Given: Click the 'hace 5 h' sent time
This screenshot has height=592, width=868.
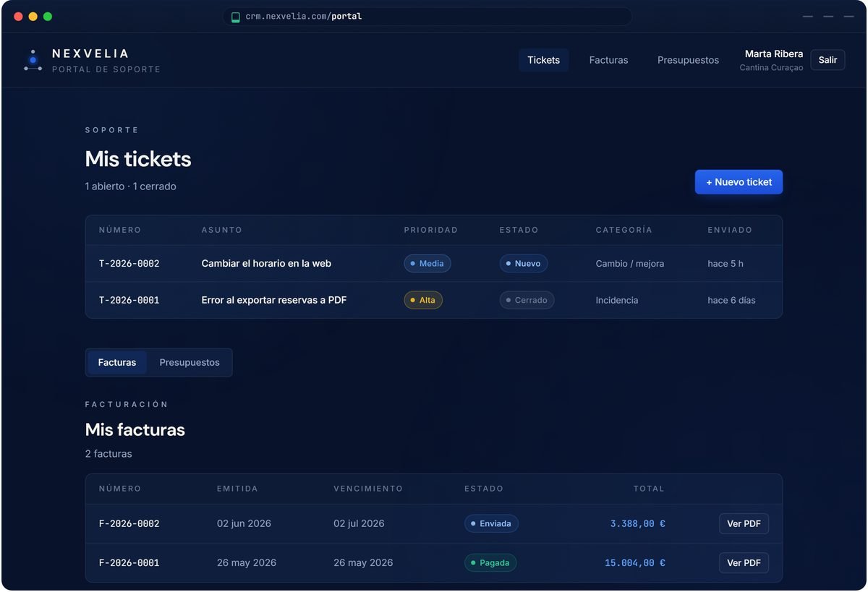Looking at the screenshot, I should 726,264.
